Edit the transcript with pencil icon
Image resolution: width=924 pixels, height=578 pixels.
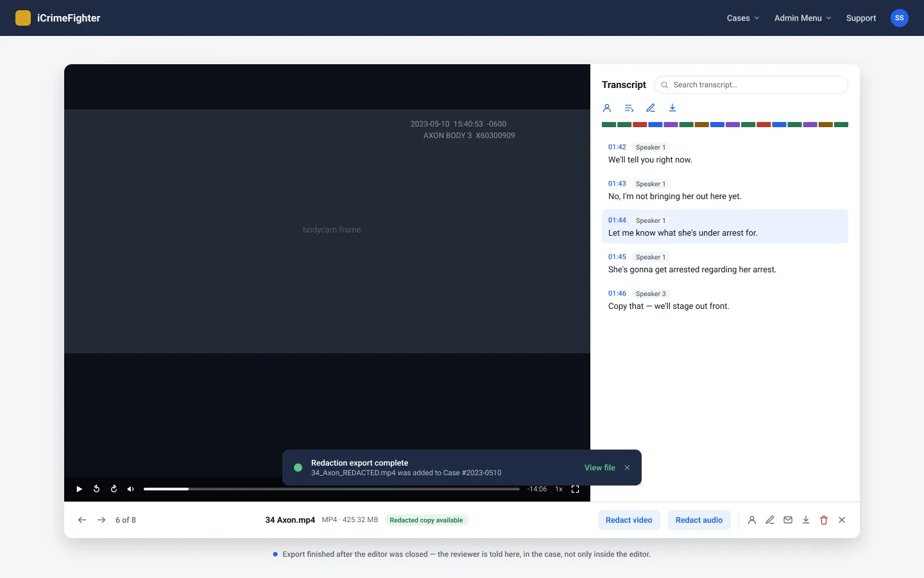click(x=651, y=108)
